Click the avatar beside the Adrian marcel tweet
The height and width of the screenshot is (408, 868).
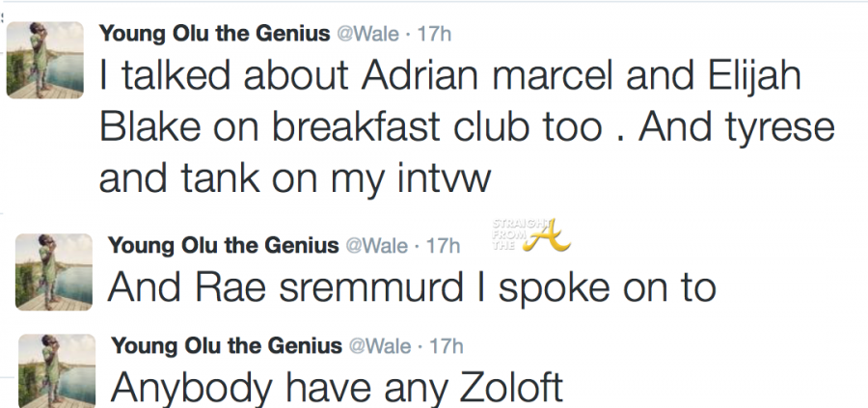[x=42, y=58]
